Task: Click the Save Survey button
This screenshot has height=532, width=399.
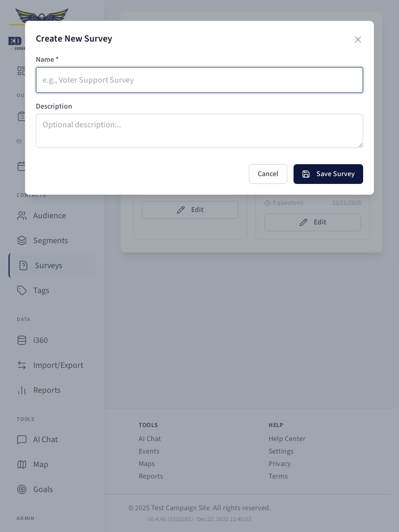Action: point(328,174)
